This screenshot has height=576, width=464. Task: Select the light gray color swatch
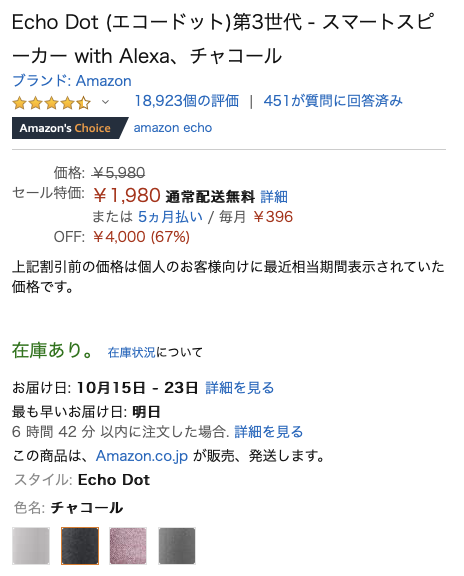click(31, 546)
